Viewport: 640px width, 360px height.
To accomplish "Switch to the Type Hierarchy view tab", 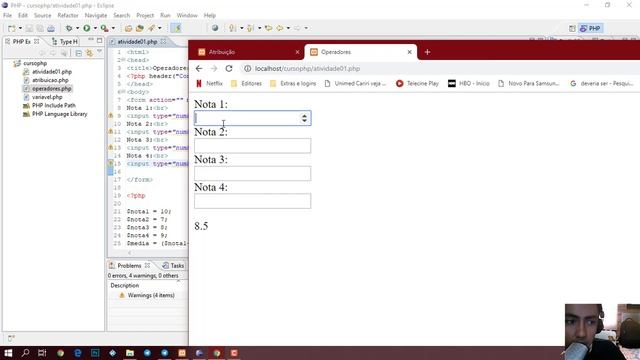I will [65, 42].
